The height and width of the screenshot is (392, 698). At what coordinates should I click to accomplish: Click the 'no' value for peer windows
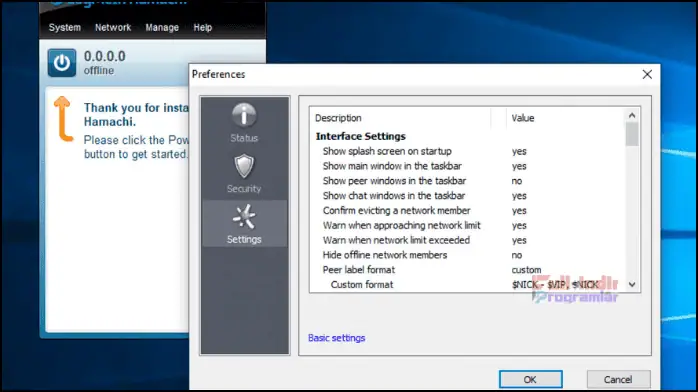point(517,181)
